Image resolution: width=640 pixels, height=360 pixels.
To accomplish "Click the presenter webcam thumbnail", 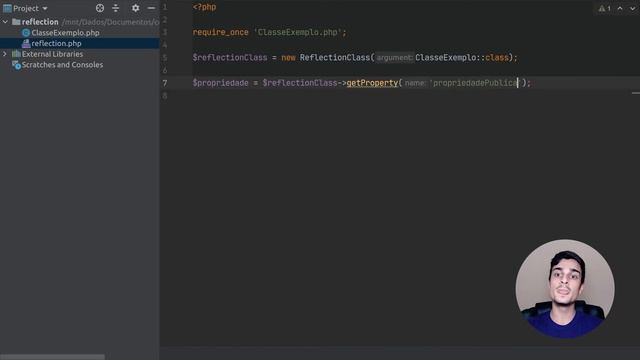I will (x=565, y=289).
